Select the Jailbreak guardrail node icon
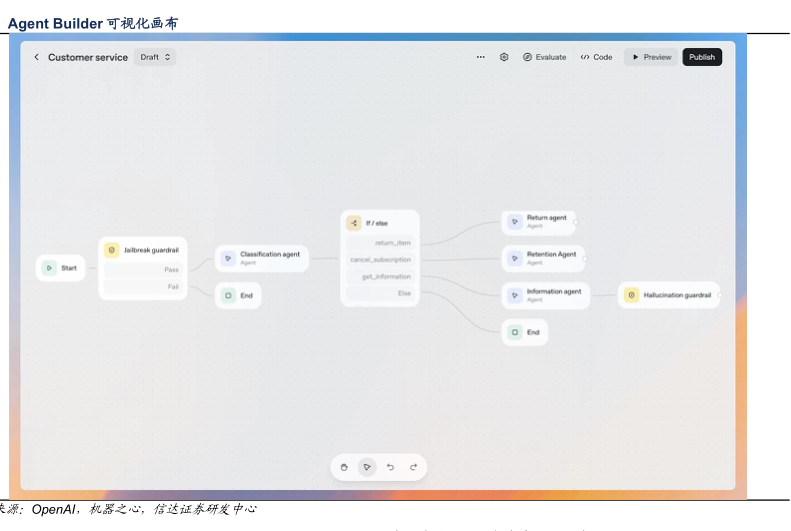This screenshot has width=791, height=531. 112,250
